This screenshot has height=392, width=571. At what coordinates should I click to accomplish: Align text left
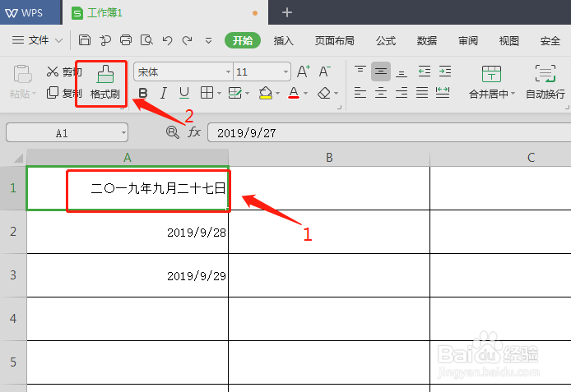pos(360,93)
